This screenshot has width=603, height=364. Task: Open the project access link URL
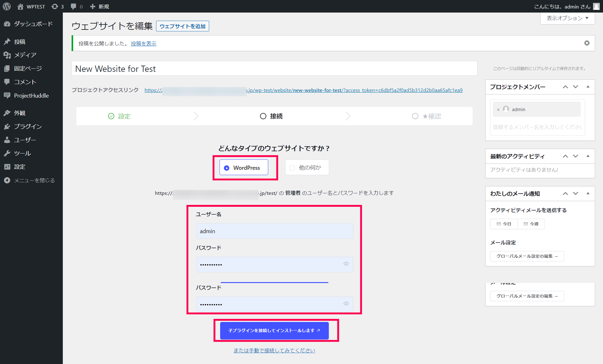click(x=303, y=90)
